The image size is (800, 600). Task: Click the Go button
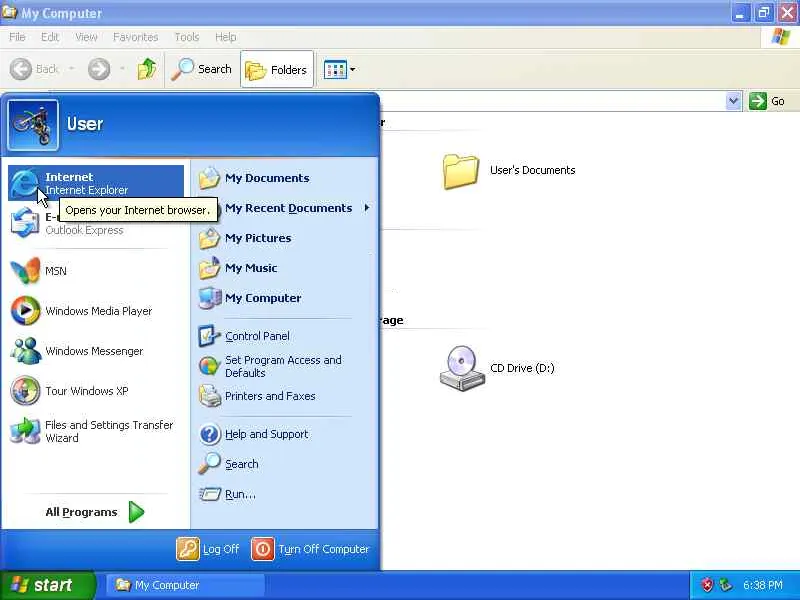[x=767, y=101]
